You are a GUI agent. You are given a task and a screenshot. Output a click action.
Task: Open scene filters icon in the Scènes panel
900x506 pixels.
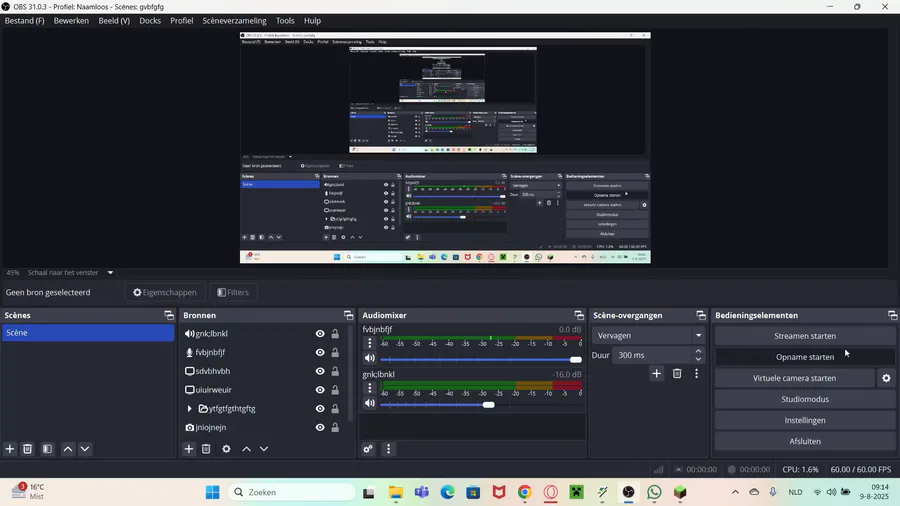click(48, 449)
